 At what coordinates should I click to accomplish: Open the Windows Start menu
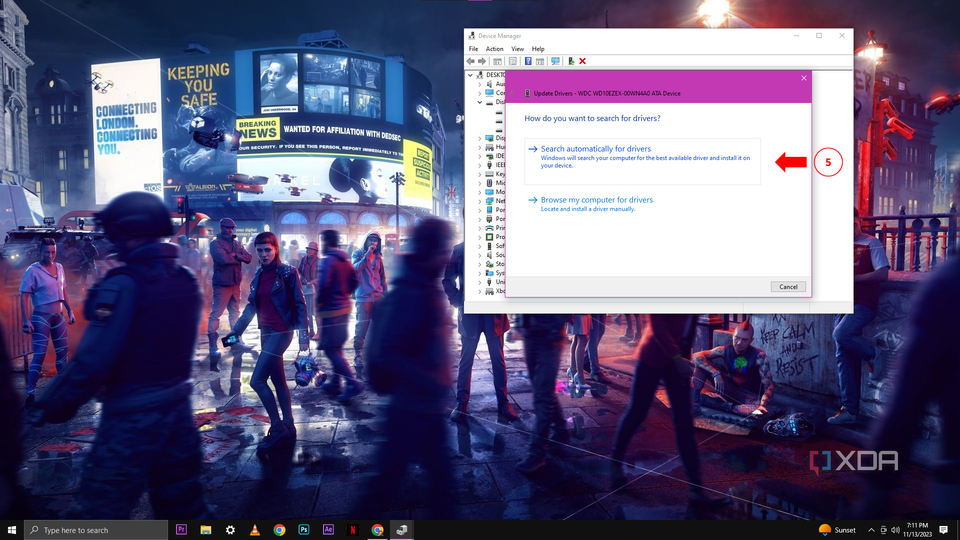12,530
